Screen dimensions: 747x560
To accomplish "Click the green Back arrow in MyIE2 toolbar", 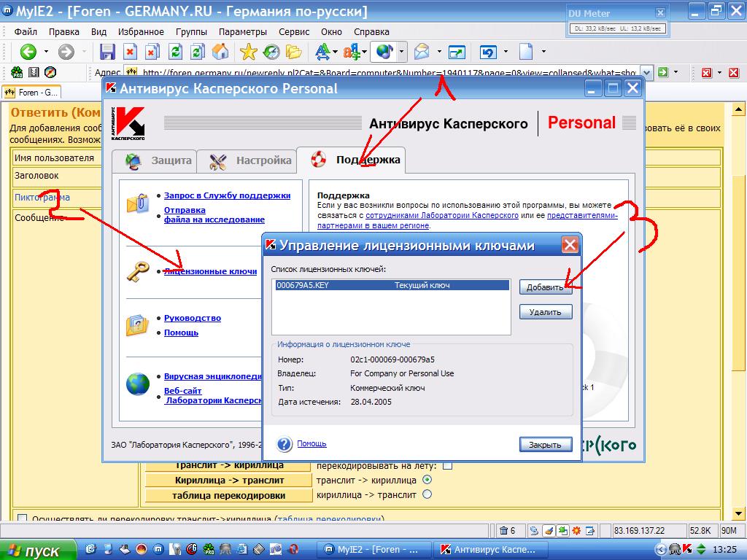I will click(x=28, y=52).
